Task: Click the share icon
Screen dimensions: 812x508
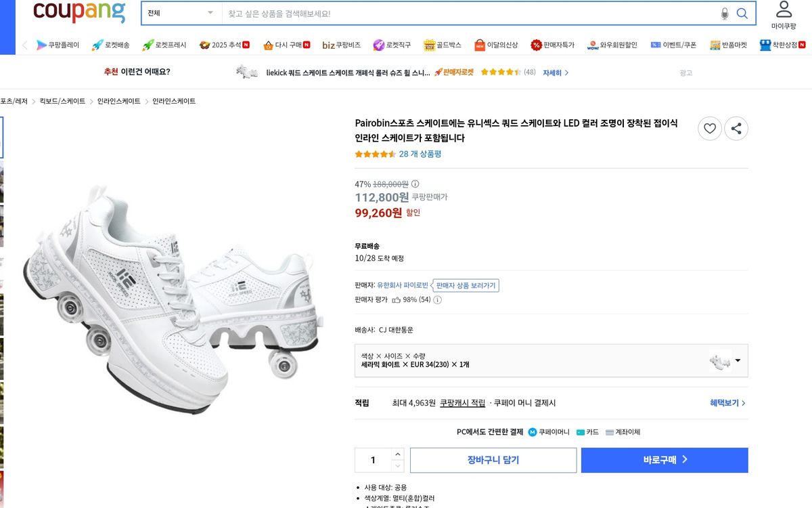Action: 736,129
